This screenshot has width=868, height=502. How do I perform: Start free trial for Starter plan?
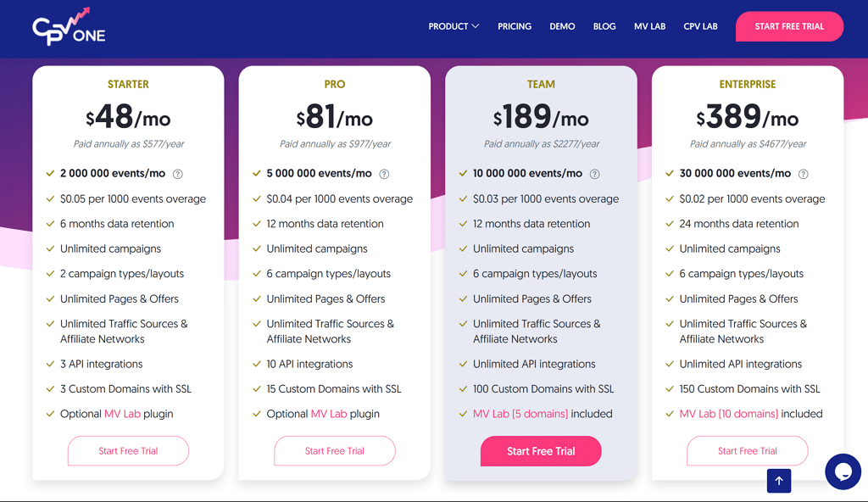(x=128, y=451)
